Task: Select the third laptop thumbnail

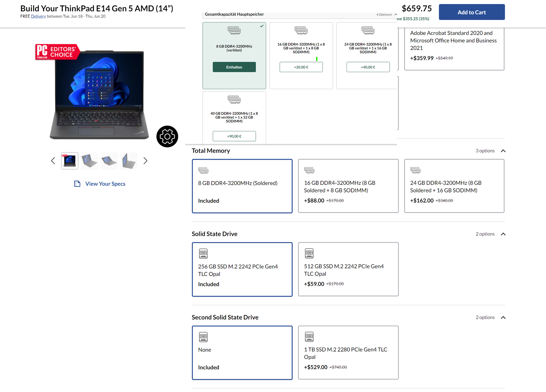Action: click(x=109, y=161)
